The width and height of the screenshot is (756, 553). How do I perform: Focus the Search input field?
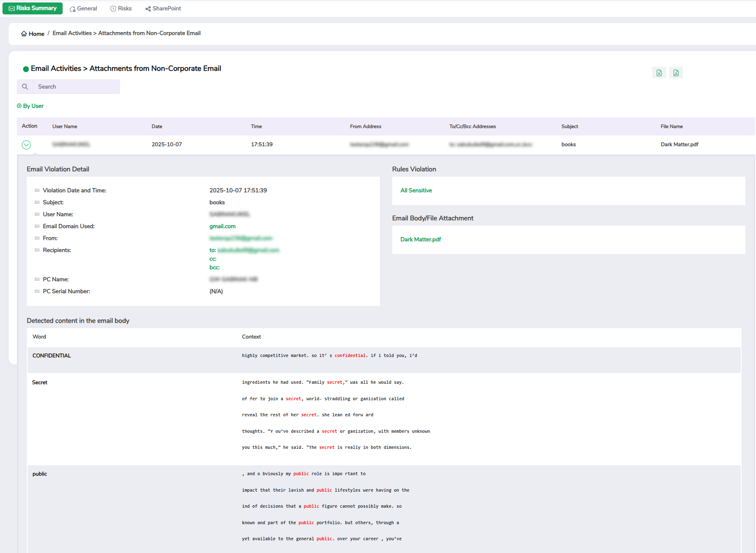[76, 86]
